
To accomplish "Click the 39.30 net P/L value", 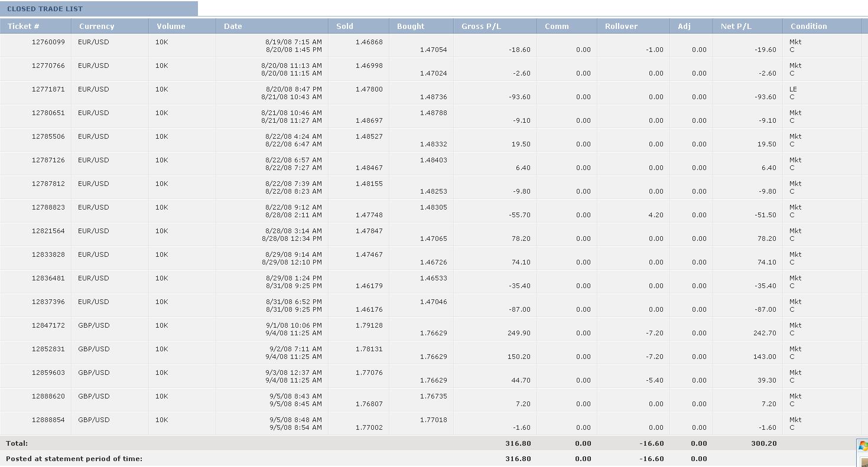I will point(767,380).
